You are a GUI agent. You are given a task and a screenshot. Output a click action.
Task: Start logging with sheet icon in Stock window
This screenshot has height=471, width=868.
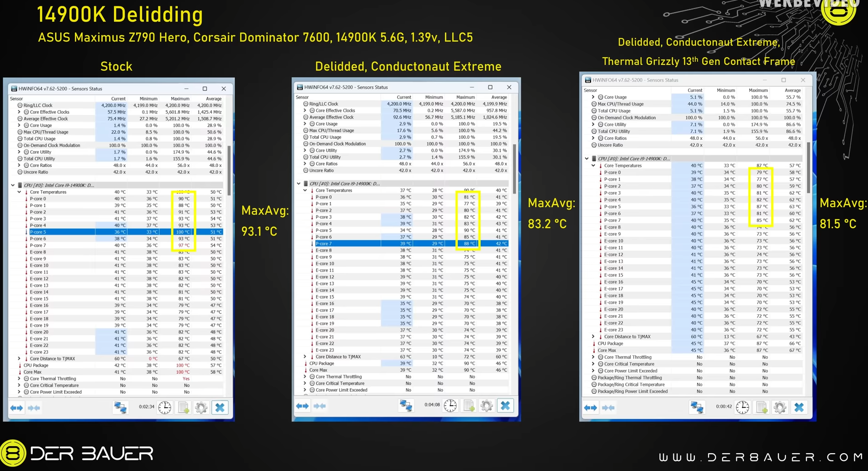point(183,407)
